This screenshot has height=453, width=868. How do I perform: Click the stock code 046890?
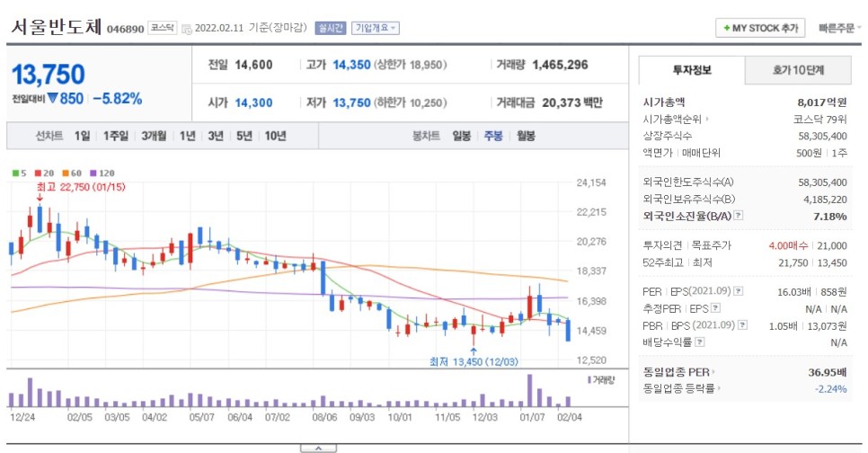[125, 29]
